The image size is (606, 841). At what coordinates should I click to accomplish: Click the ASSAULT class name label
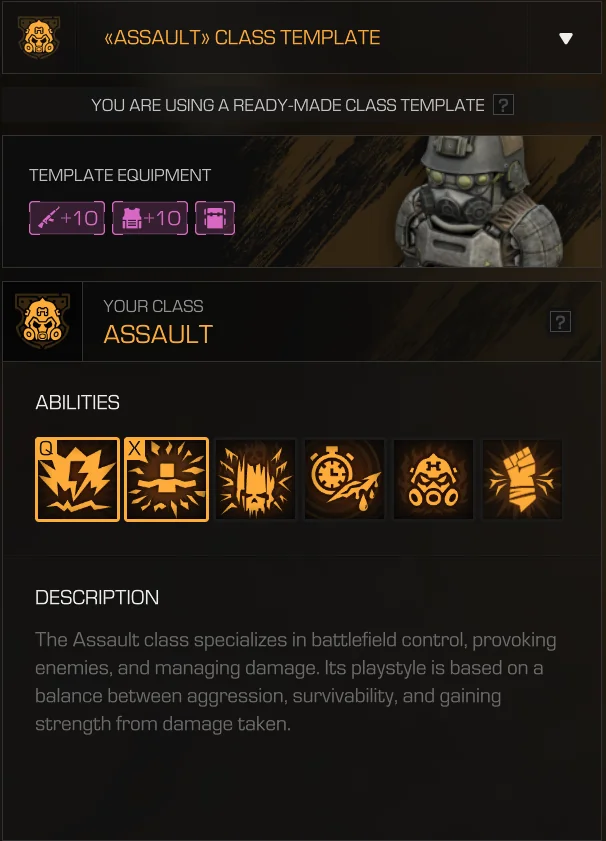(158, 335)
